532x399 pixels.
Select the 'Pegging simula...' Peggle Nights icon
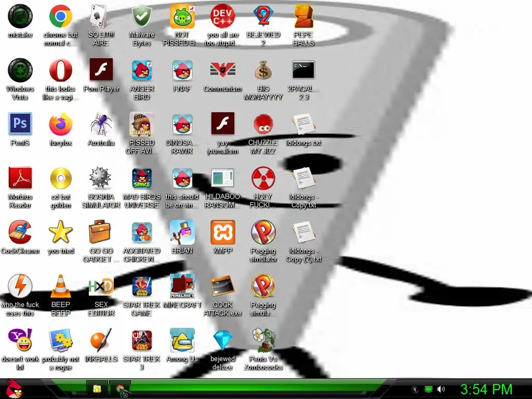pos(263,286)
